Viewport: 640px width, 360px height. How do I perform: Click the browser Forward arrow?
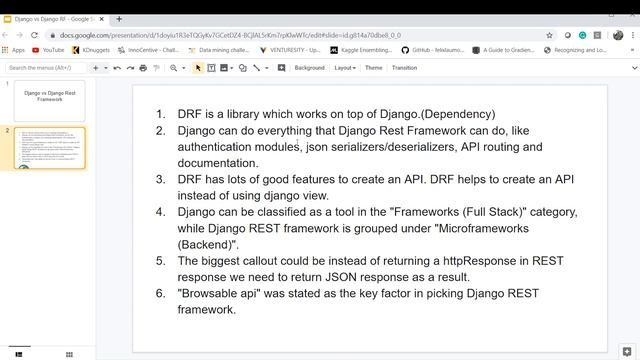click(x=19, y=35)
